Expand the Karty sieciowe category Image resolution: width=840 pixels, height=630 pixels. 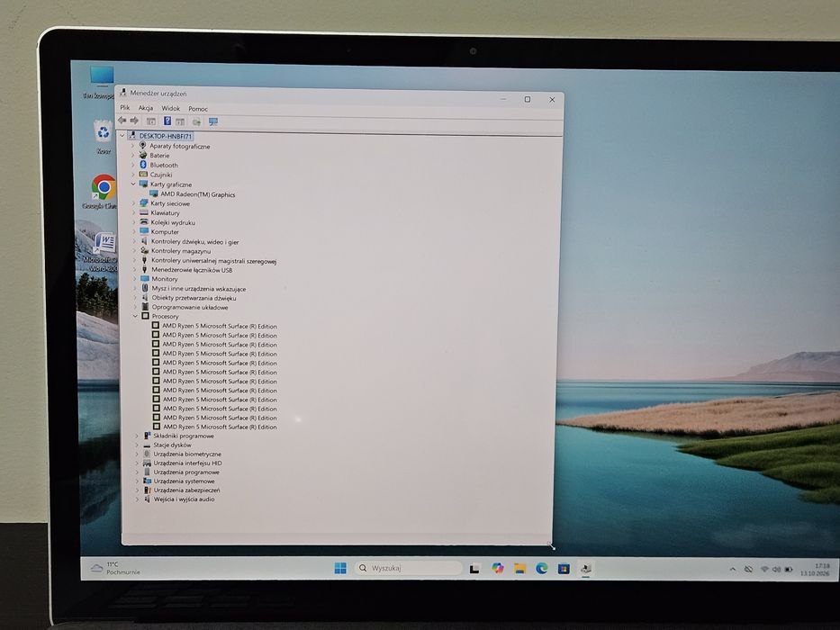pyautogui.click(x=134, y=203)
